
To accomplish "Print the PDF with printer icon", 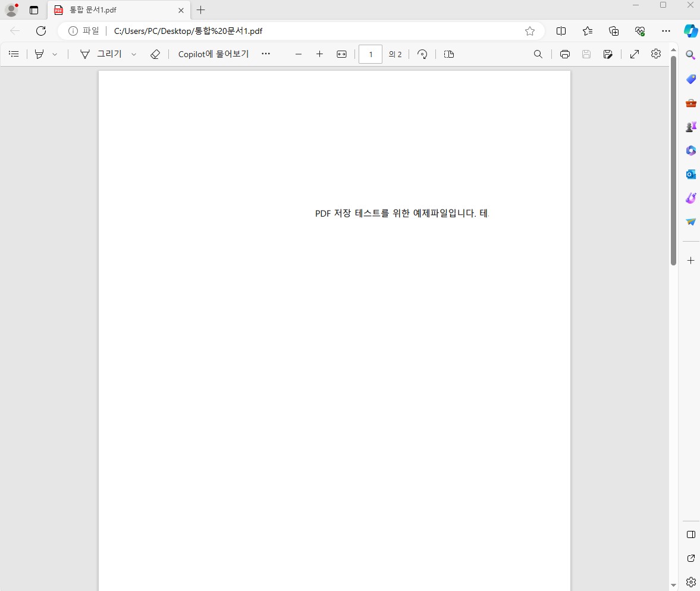I will click(565, 54).
